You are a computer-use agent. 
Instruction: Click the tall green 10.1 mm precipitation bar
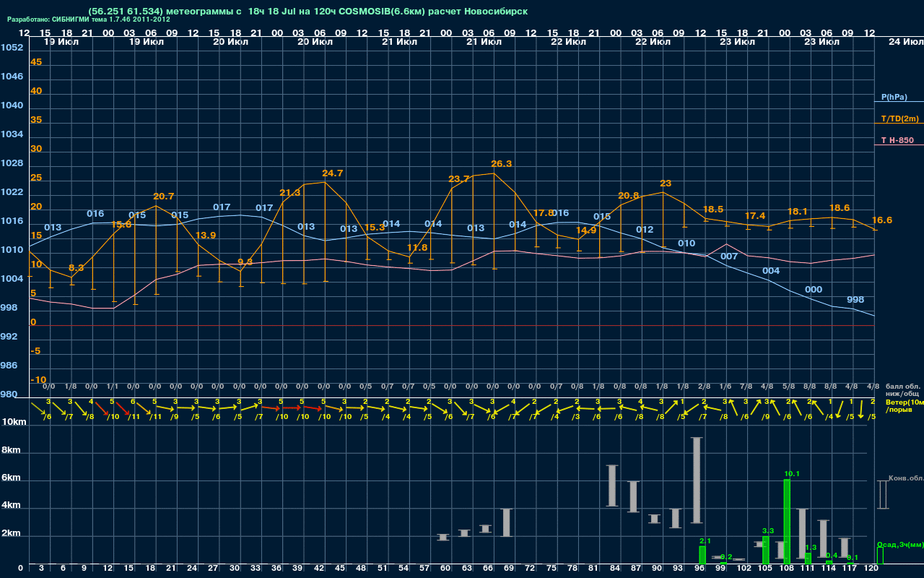(787, 522)
